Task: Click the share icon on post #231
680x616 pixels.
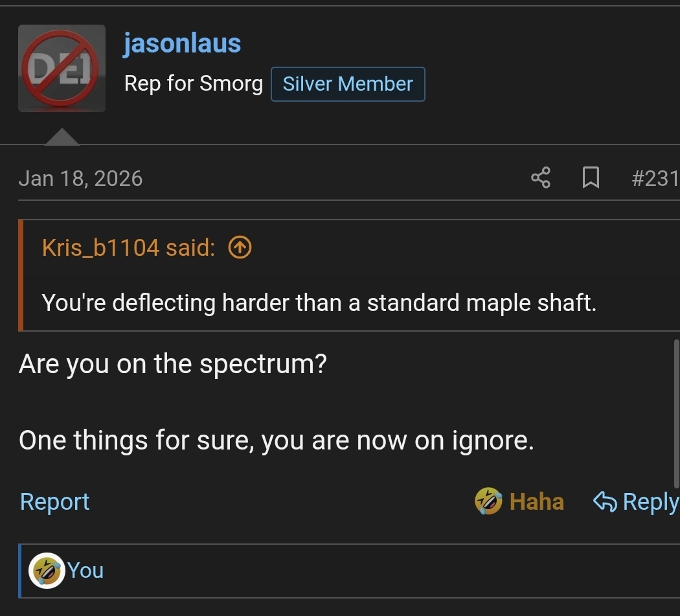Action: tap(541, 177)
